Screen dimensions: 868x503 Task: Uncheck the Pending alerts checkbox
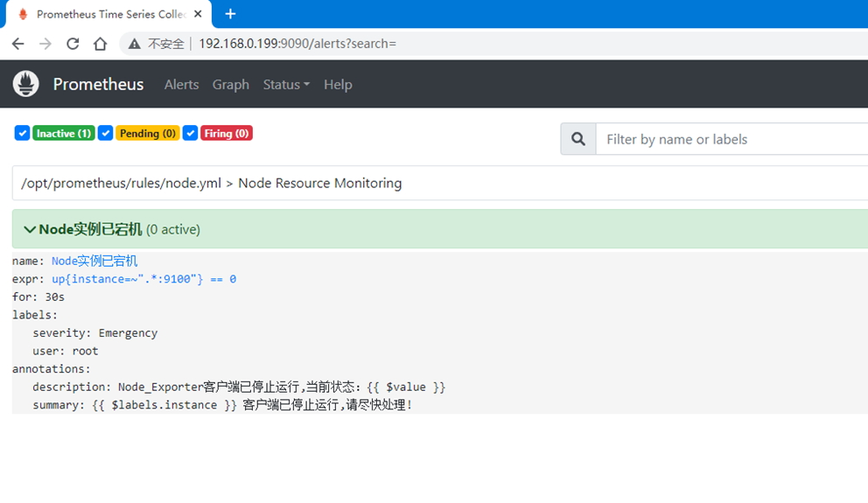tap(105, 133)
